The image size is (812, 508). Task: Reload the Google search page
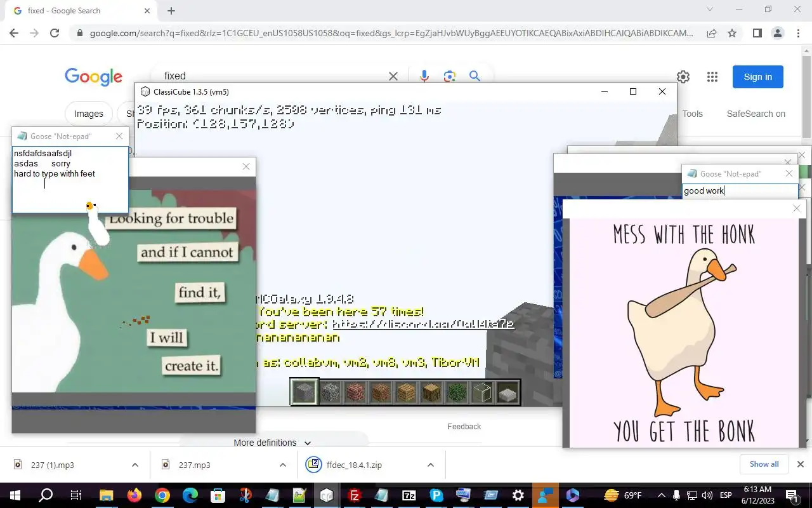(55, 33)
